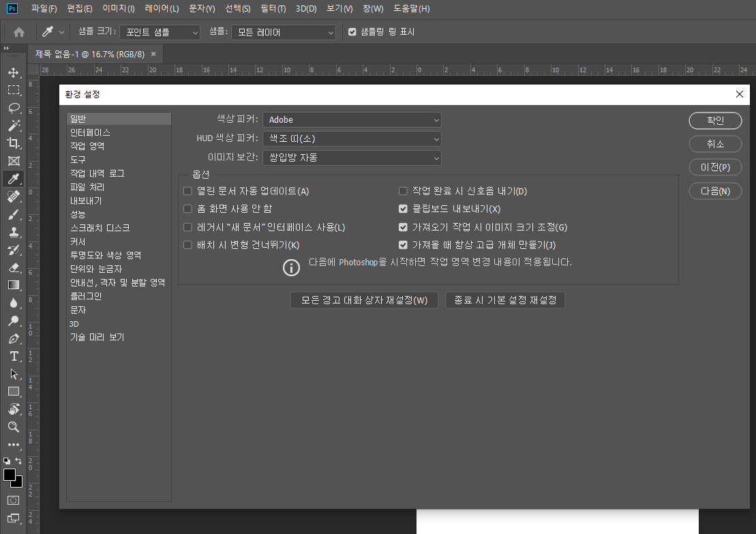Uncheck 클립보드 내보내기 option
Viewport: 756px width, 534px height.
[403, 209]
